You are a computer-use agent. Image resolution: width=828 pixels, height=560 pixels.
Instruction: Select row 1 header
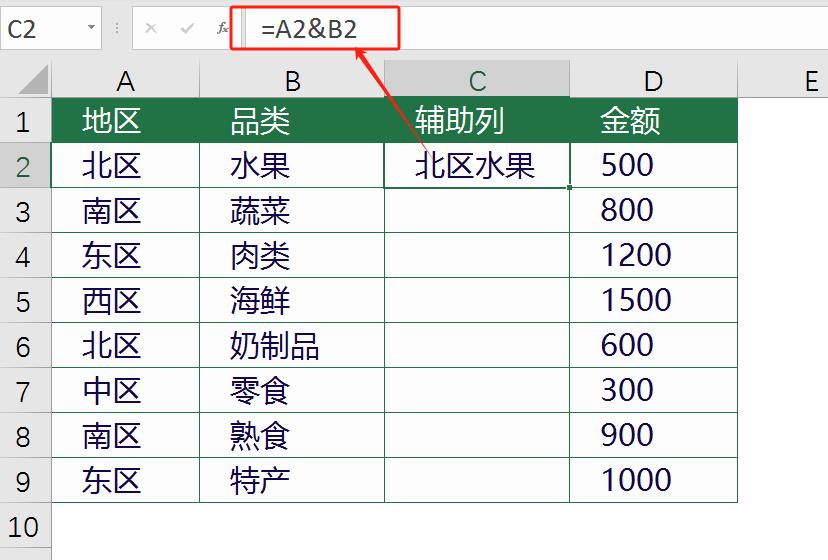(25, 121)
